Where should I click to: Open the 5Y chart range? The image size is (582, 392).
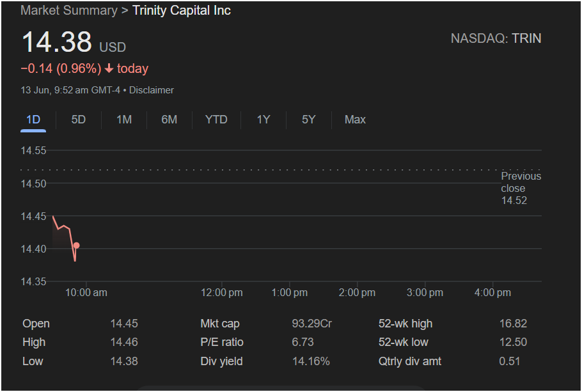[308, 120]
